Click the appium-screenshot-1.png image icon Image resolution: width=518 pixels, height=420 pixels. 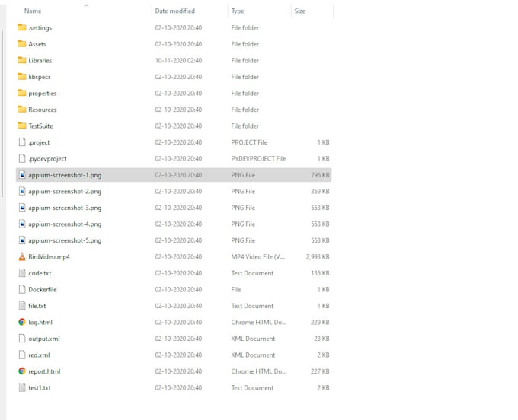pos(22,175)
